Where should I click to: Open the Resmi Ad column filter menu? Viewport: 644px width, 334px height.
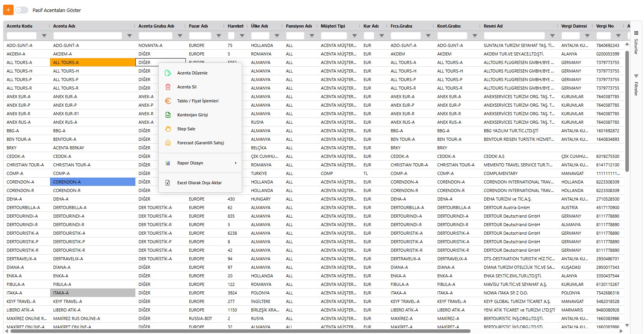(x=552, y=36)
